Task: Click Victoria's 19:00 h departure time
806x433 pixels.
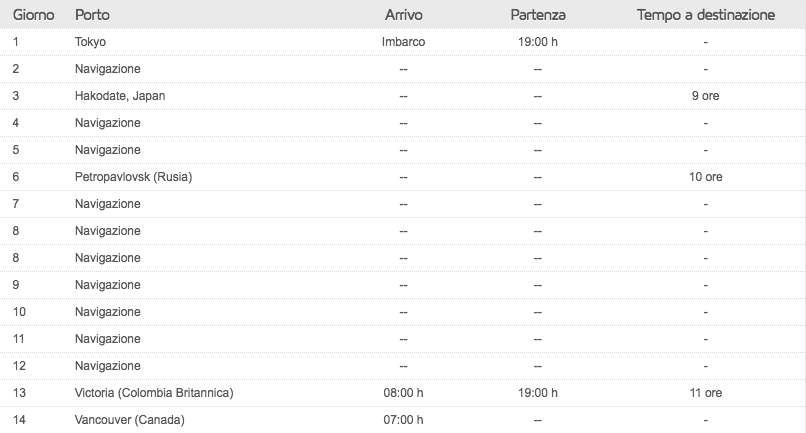Action: click(x=538, y=393)
